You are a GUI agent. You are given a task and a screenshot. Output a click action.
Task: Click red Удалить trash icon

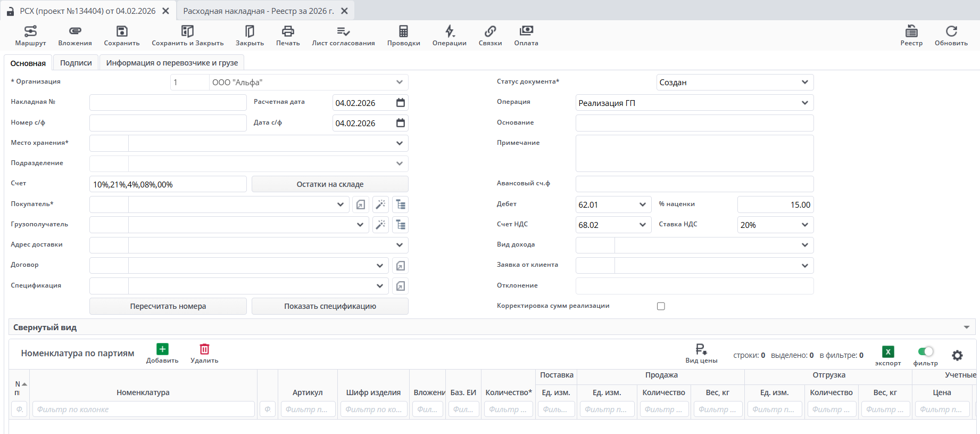pos(204,349)
